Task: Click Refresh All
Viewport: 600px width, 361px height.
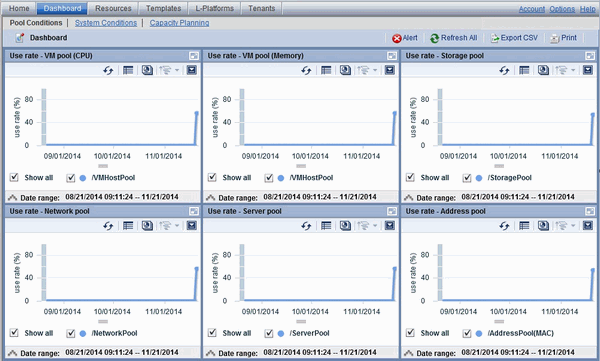Action: point(454,38)
